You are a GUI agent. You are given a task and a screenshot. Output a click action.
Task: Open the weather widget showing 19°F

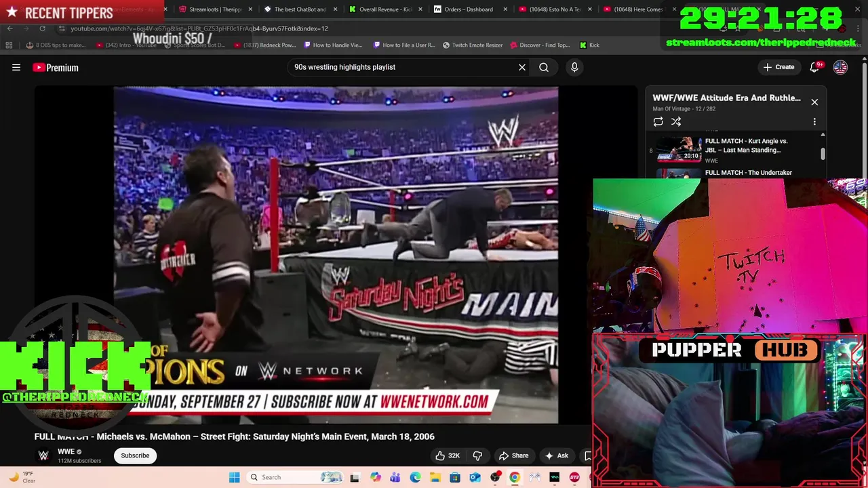pyautogui.click(x=23, y=477)
